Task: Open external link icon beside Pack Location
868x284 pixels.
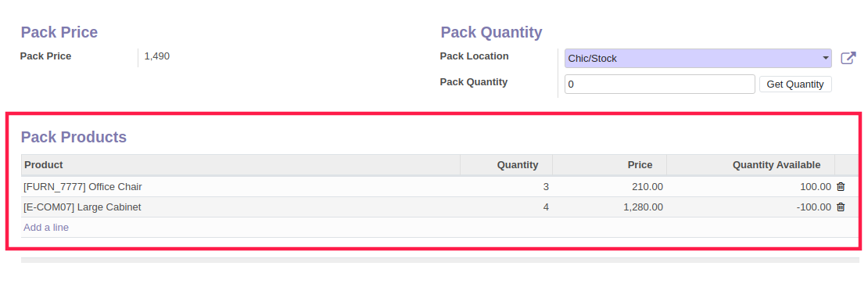Action: click(848, 58)
